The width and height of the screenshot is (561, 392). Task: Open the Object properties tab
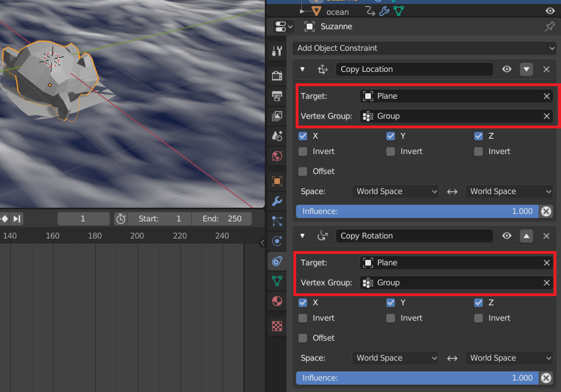[x=277, y=181]
